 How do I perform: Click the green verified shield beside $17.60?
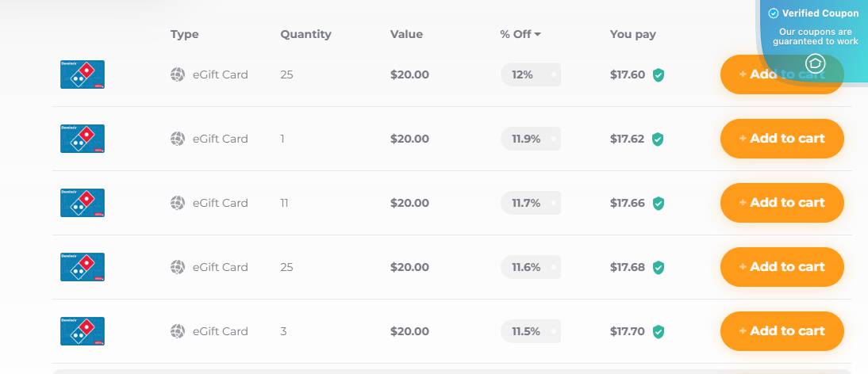pos(659,75)
